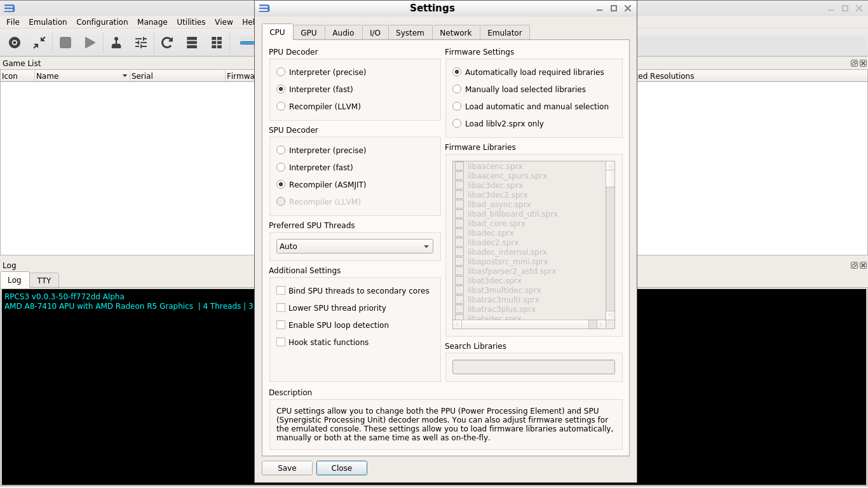Image resolution: width=868 pixels, height=488 pixels.
Task: Close the Settings dialog
Action: (341, 468)
